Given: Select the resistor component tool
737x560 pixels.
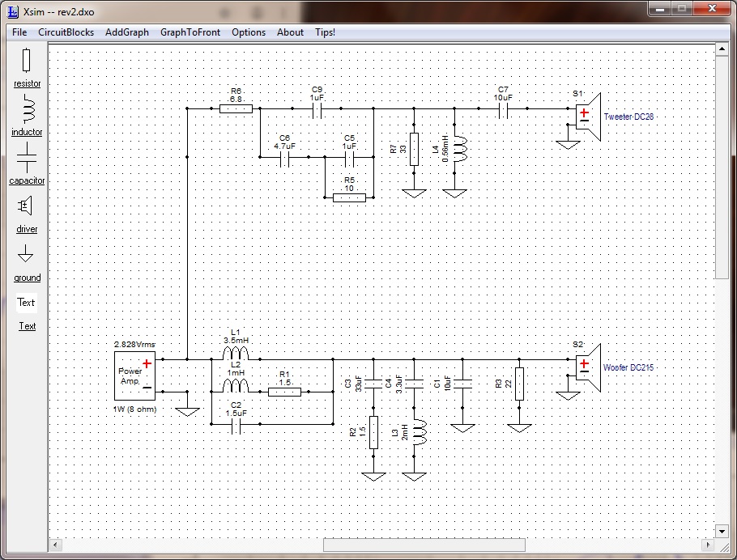Looking at the screenshot, I should click(x=26, y=60).
